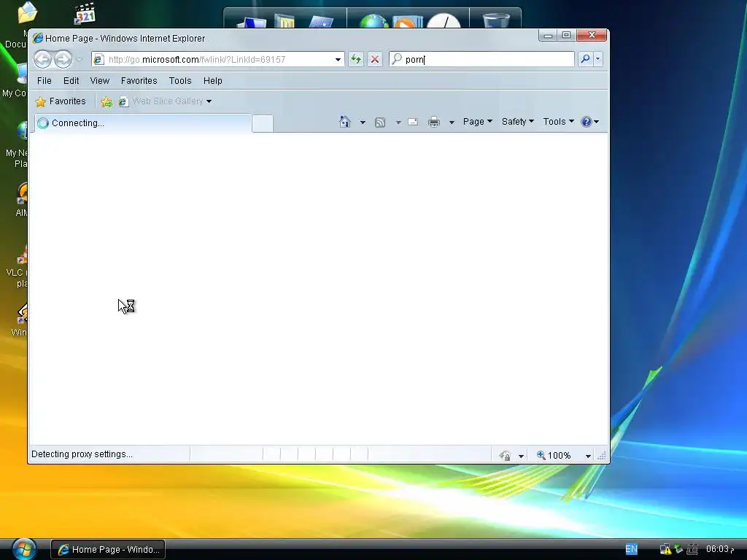
Task: Open the Favorites menu in menu bar
Action: coord(139,80)
